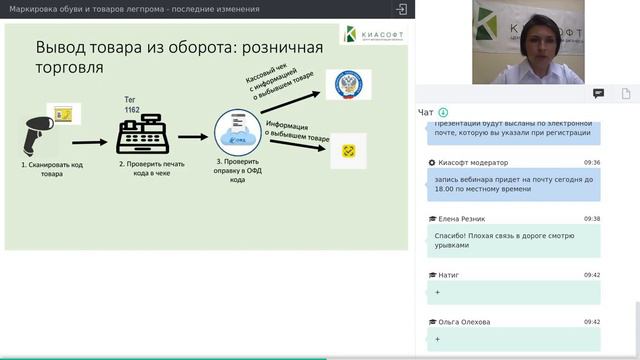Viewport: 640px width, 360px height.
Task: Select the name Ольга Олехова in chat
Action: 464,322
